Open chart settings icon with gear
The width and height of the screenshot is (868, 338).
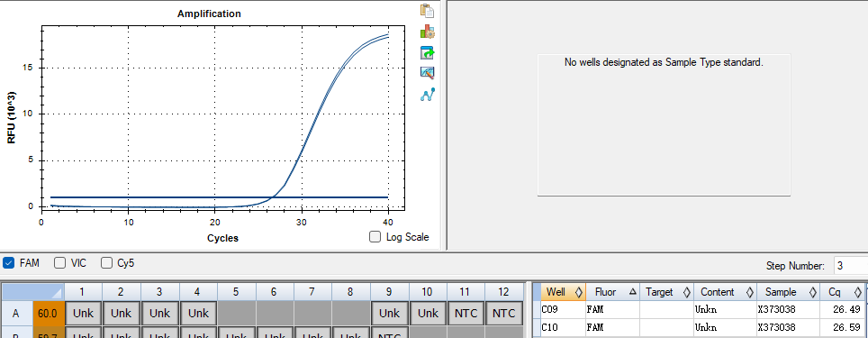(427, 32)
